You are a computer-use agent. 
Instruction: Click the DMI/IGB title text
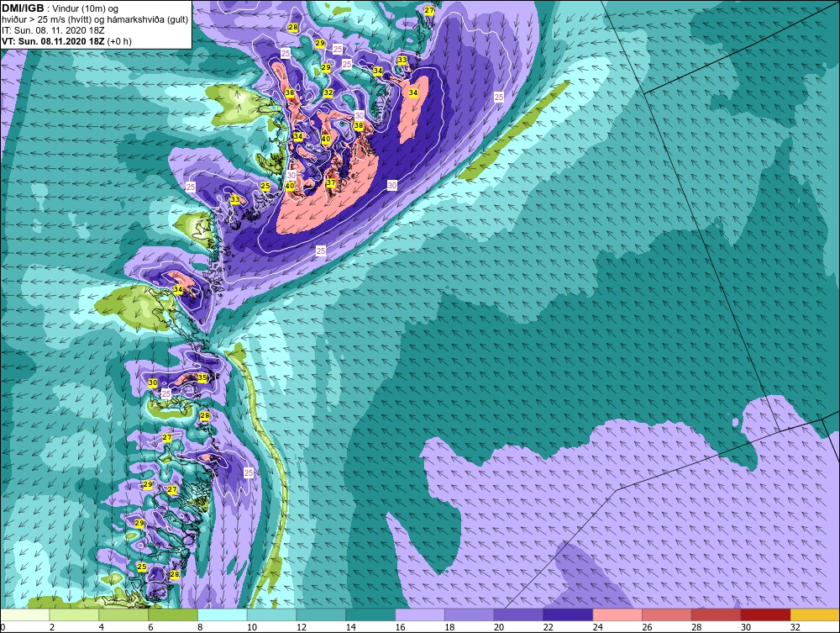23,8
